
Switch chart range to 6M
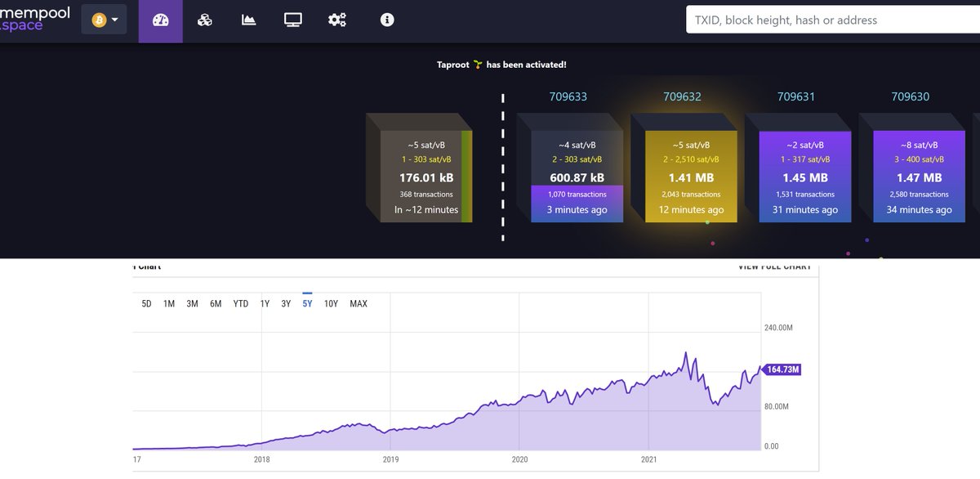pyautogui.click(x=216, y=303)
